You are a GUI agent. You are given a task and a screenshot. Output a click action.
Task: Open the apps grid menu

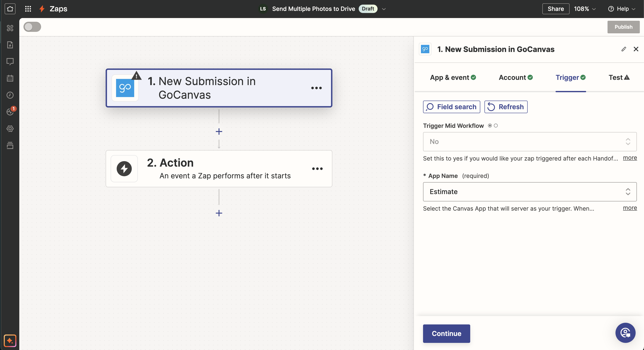point(28,9)
